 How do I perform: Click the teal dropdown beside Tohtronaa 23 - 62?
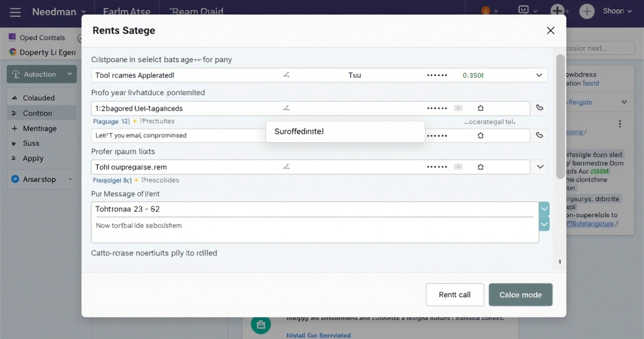pos(544,209)
